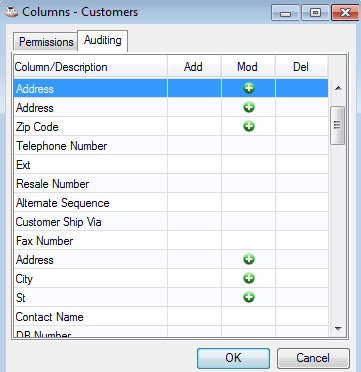361x372 pixels.
Task: Enable Add auditing for Zip Code
Action: click(x=194, y=127)
